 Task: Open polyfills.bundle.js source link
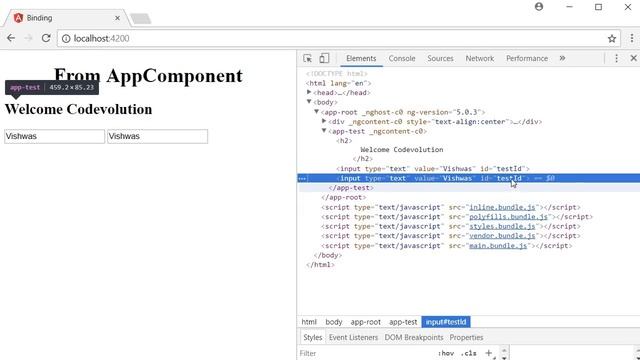(x=508, y=217)
